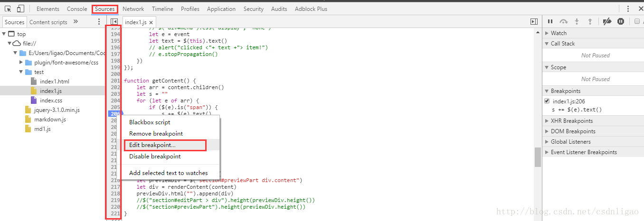This screenshot has height=221, width=644.
Task: Open the Application tab
Action: tap(221, 9)
